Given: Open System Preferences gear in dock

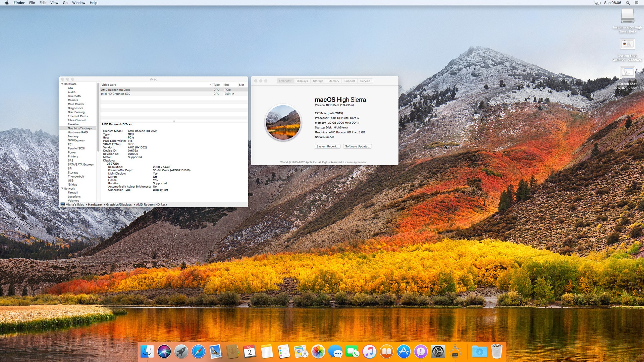Looking at the screenshot, I should pos(438,351).
